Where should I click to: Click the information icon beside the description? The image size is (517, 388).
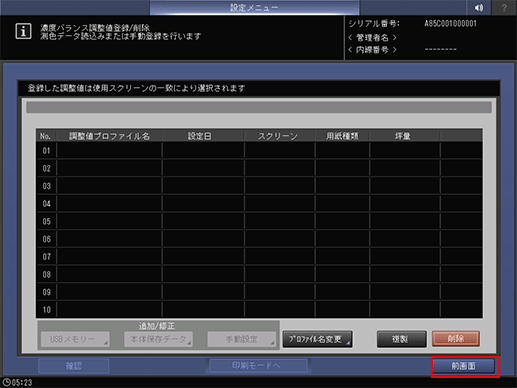point(23,32)
